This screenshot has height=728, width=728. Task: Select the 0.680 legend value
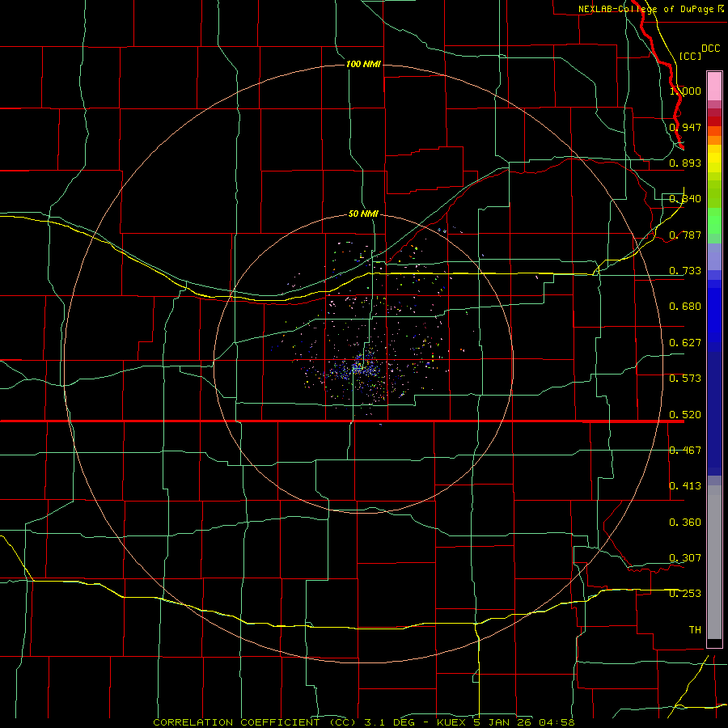pos(685,307)
